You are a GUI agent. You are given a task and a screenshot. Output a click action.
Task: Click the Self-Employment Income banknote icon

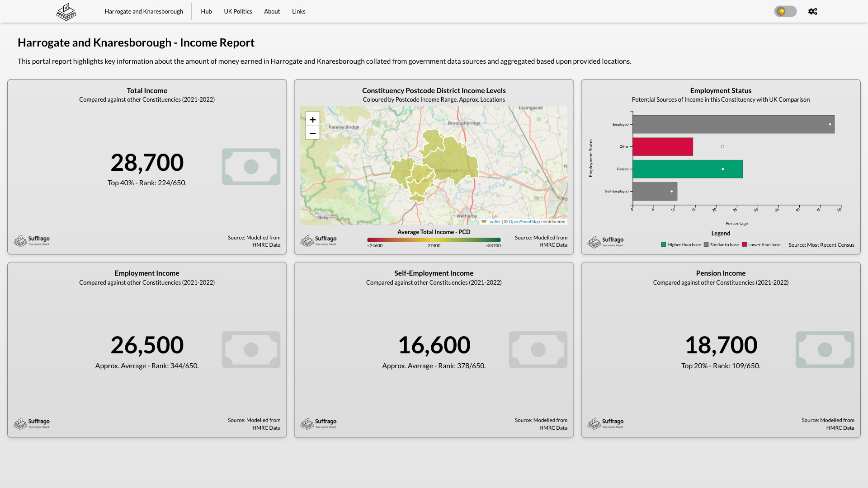pyautogui.click(x=538, y=349)
